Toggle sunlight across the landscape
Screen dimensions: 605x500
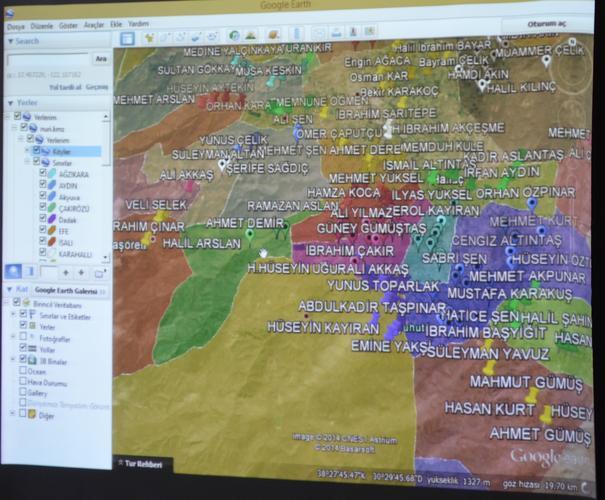251,35
